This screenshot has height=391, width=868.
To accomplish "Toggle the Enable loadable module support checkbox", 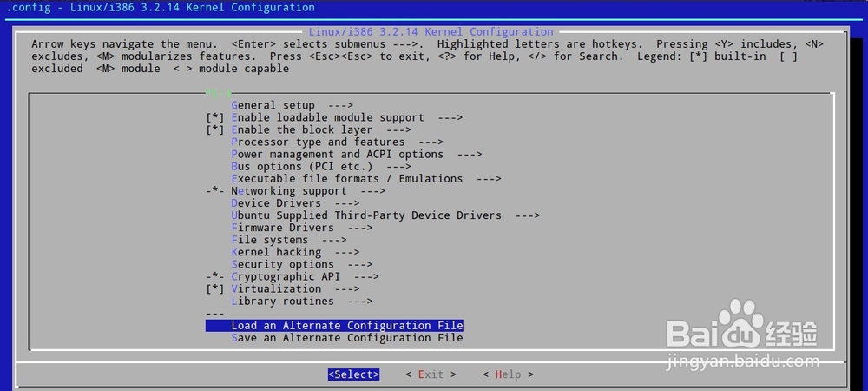I will click(x=215, y=117).
